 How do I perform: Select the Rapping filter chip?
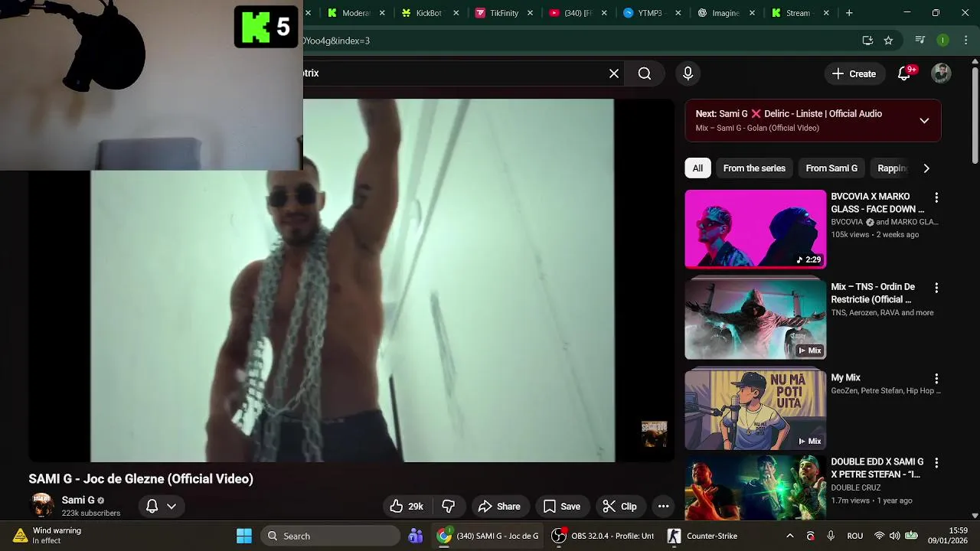click(x=892, y=168)
